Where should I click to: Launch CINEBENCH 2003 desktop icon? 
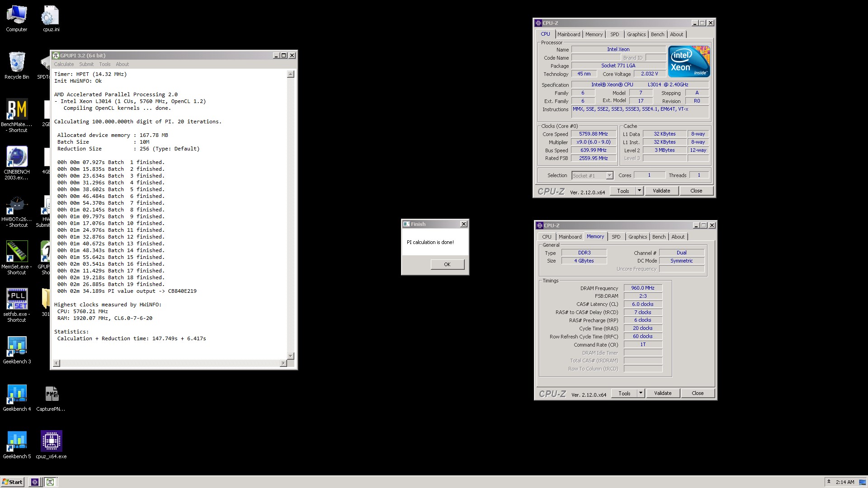pos(17,163)
